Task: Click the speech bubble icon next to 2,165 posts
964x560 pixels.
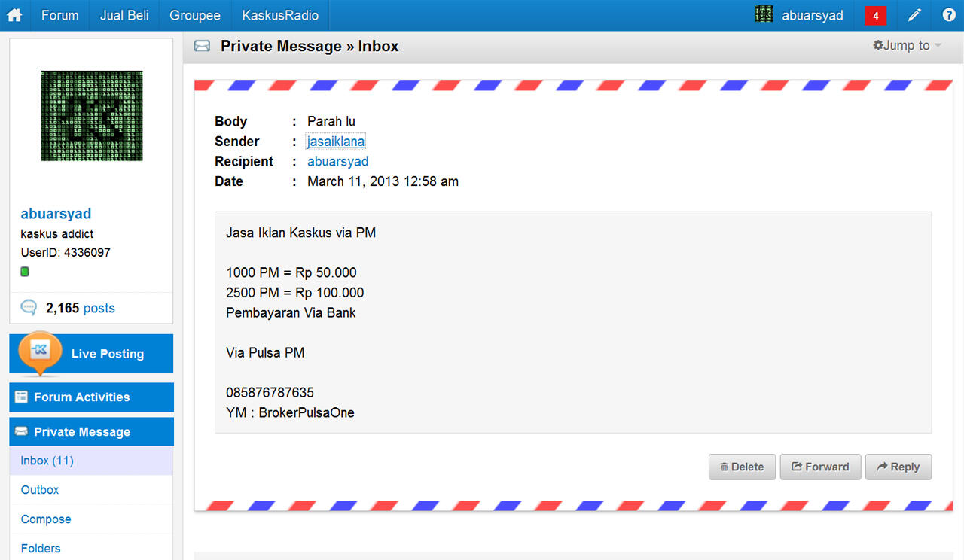Action: [29, 307]
